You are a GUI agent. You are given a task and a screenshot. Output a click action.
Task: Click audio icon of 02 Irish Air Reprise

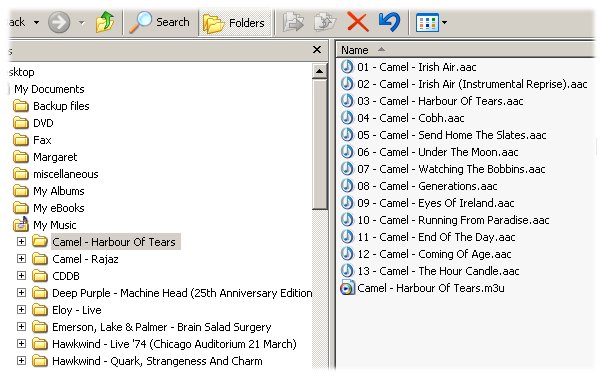347,84
